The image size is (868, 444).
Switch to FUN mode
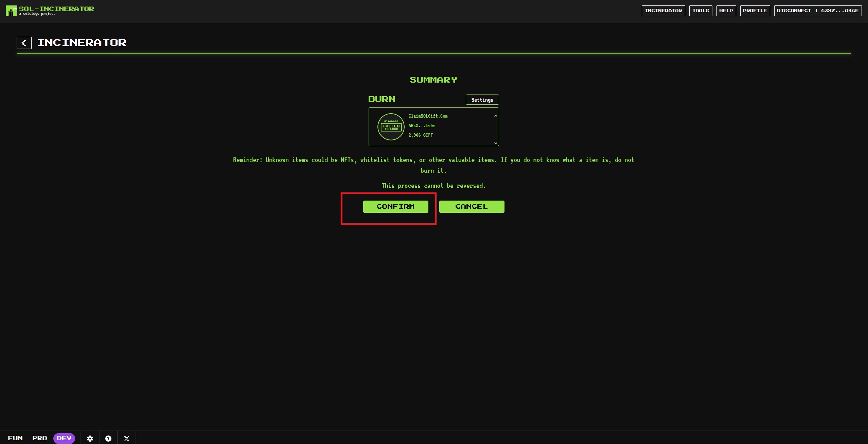click(15, 438)
